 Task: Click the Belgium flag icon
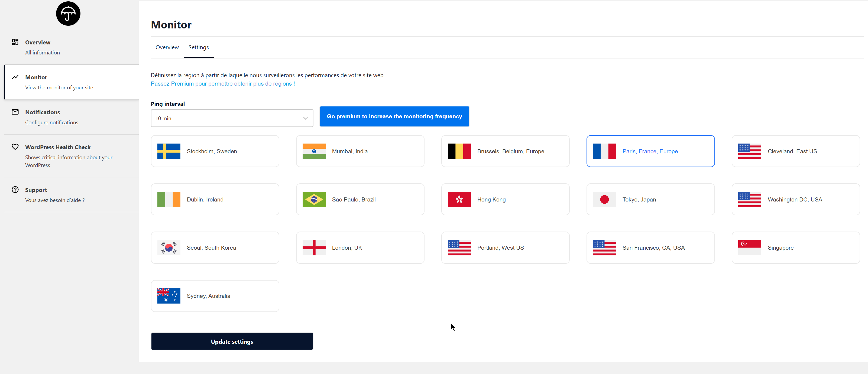[459, 151]
